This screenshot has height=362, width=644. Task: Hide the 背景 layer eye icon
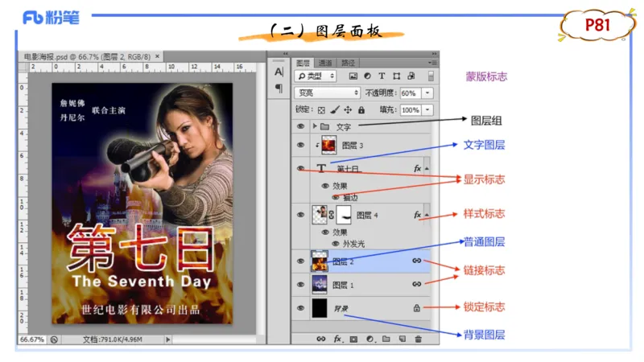(301, 307)
